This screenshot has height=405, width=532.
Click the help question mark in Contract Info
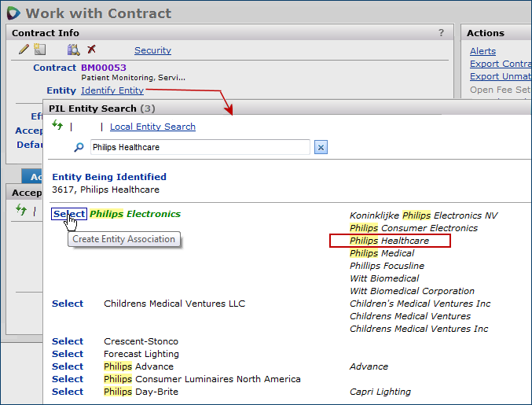pyautogui.click(x=441, y=33)
